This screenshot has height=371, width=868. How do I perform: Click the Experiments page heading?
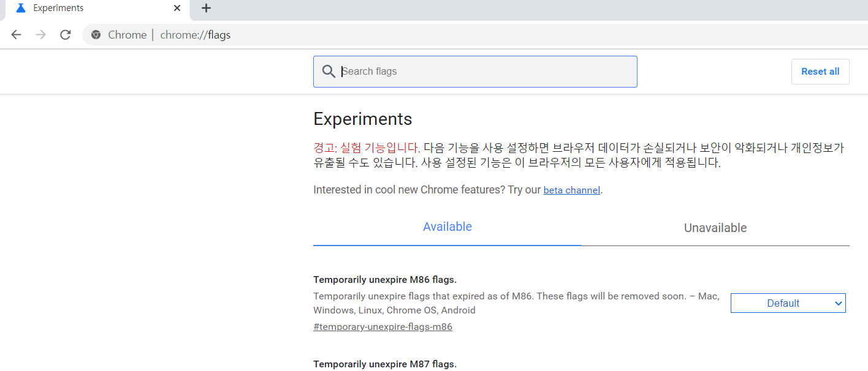click(x=363, y=119)
